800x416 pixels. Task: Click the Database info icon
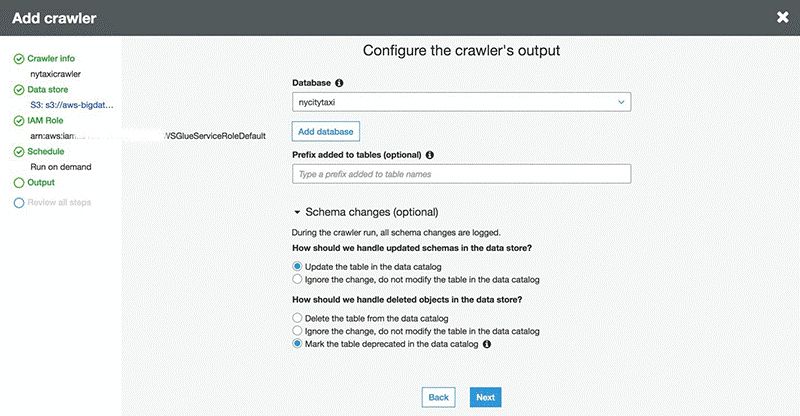[x=339, y=83]
